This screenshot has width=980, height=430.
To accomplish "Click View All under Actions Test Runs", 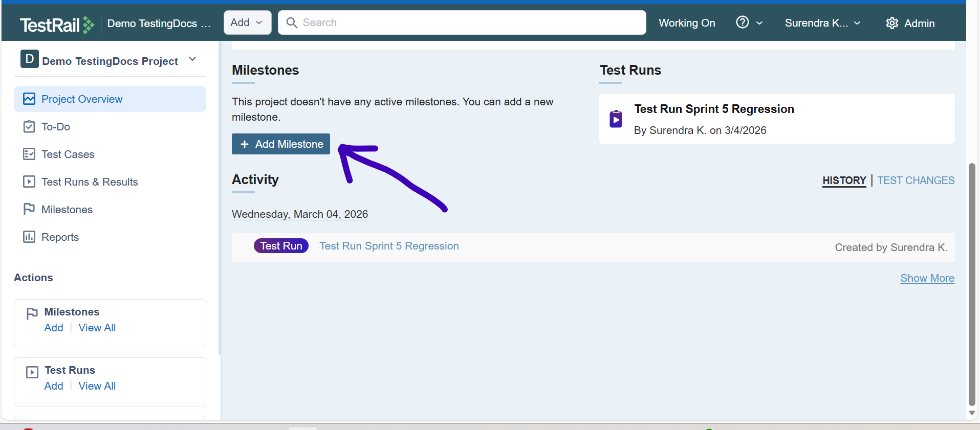I will [97, 386].
